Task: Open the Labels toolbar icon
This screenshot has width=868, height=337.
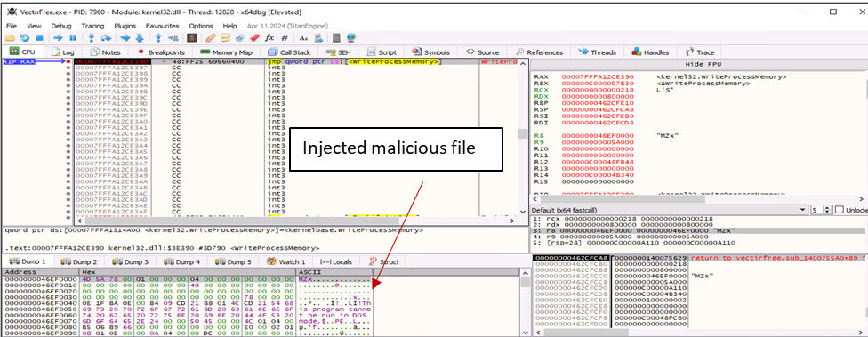Action: pos(240,38)
